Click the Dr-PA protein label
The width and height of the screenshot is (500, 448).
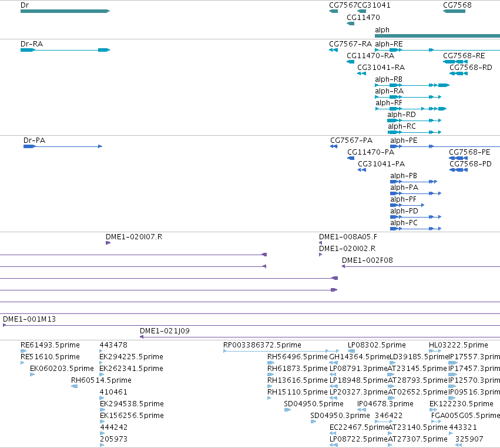35,140
